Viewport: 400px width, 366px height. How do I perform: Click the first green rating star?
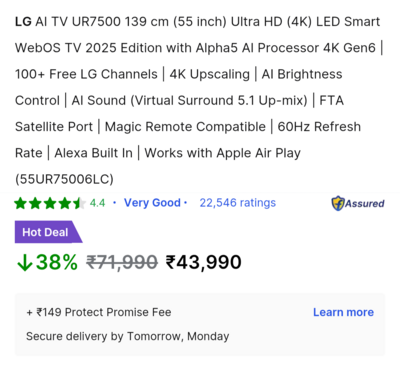coord(21,203)
